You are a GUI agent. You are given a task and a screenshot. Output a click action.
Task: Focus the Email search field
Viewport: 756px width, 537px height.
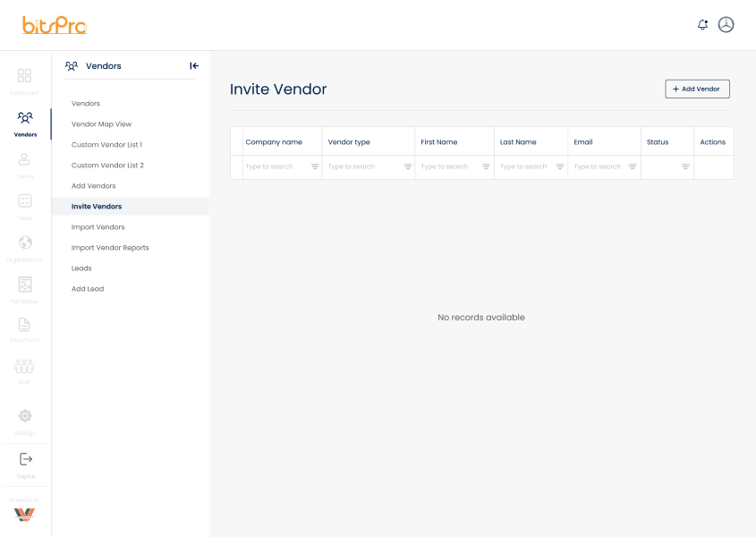(x=598, y=166)
